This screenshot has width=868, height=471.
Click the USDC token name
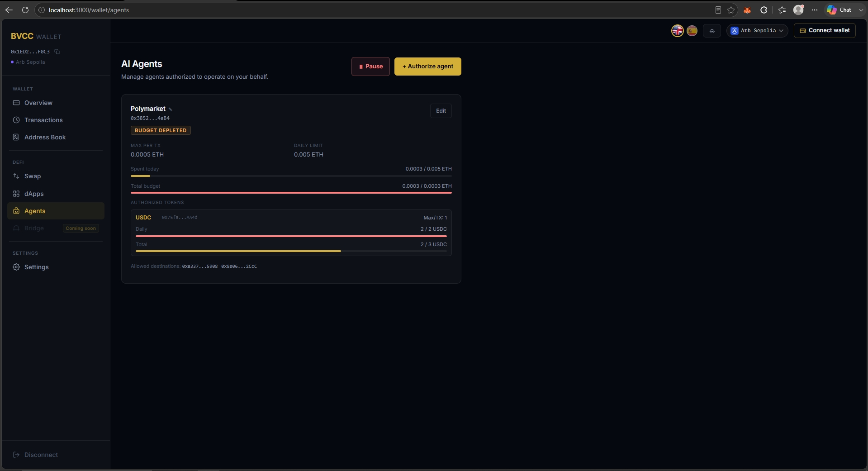[143, 218]
